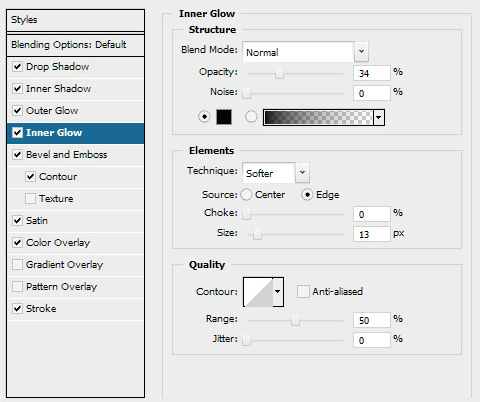Click the Opacity value field
Image resolution: width=480 pixels, height=402 pixels.
(x=372, y=73)
